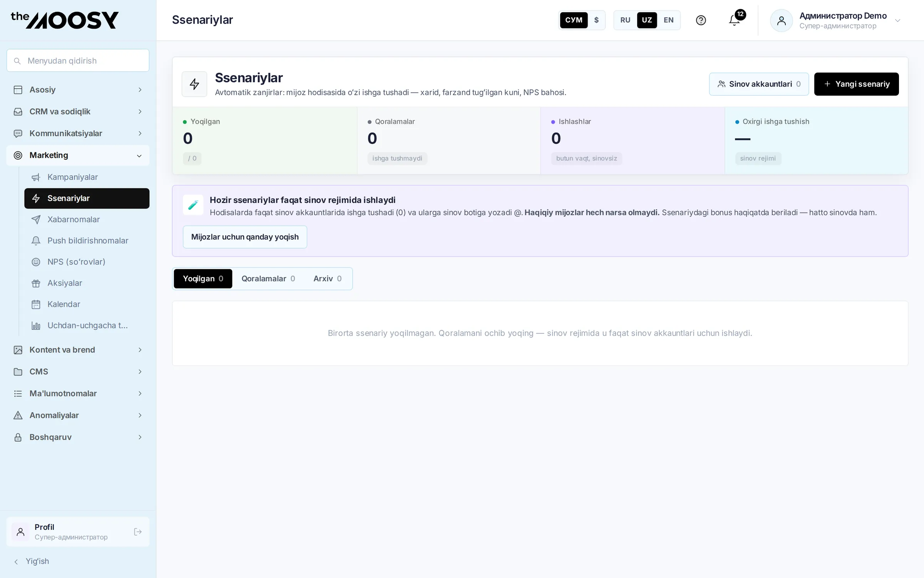Click the Boshqaruv lock icon
924x578 pixels.
[18, 437]
